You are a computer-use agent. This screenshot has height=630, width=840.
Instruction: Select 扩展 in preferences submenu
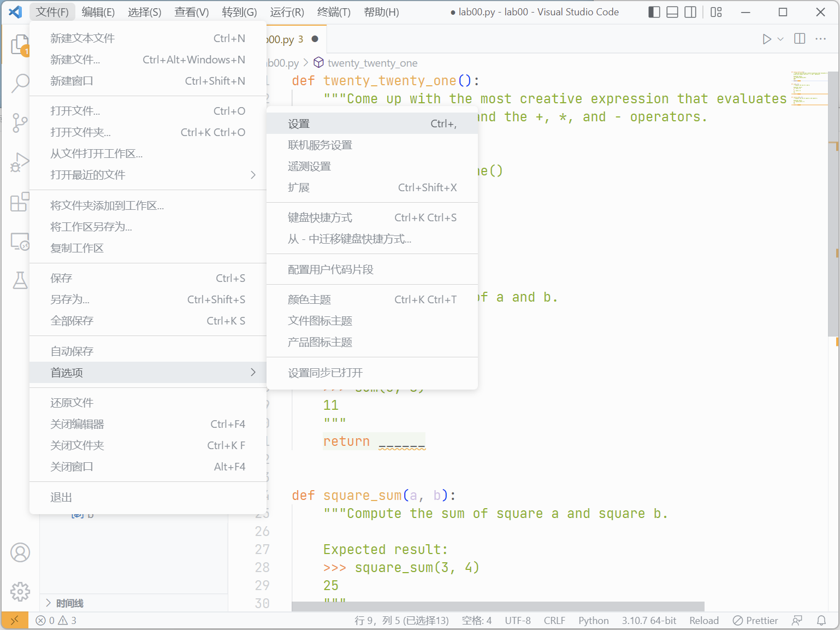point(372,187)
